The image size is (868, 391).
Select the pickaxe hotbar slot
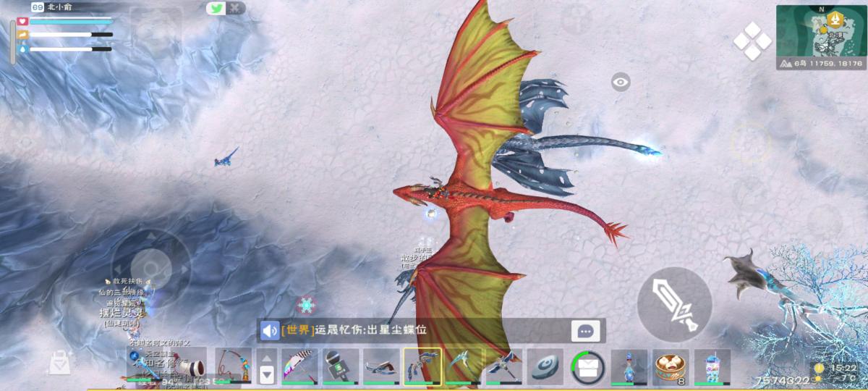pos(463,366)
